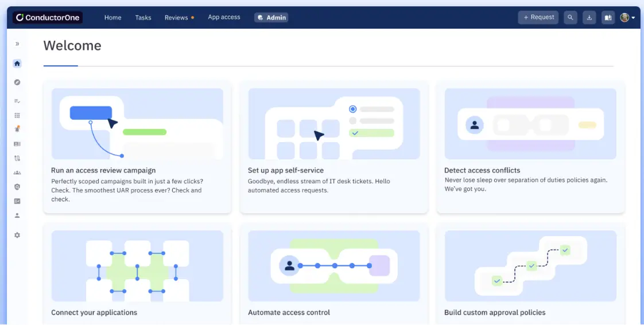Click the search magnifier icon in header
This screenshot has height=325, width=644.
coord(570,18)
